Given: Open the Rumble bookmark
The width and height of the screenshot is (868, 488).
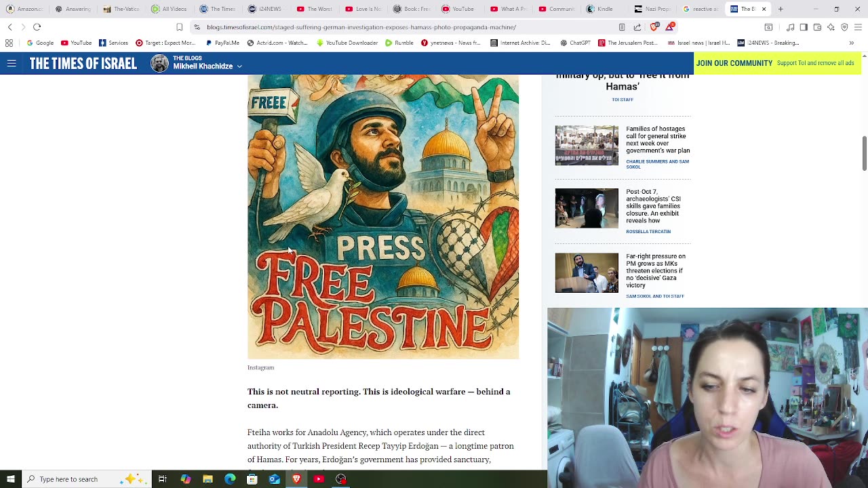Looking at the screenshot, I should pos(399,43).
